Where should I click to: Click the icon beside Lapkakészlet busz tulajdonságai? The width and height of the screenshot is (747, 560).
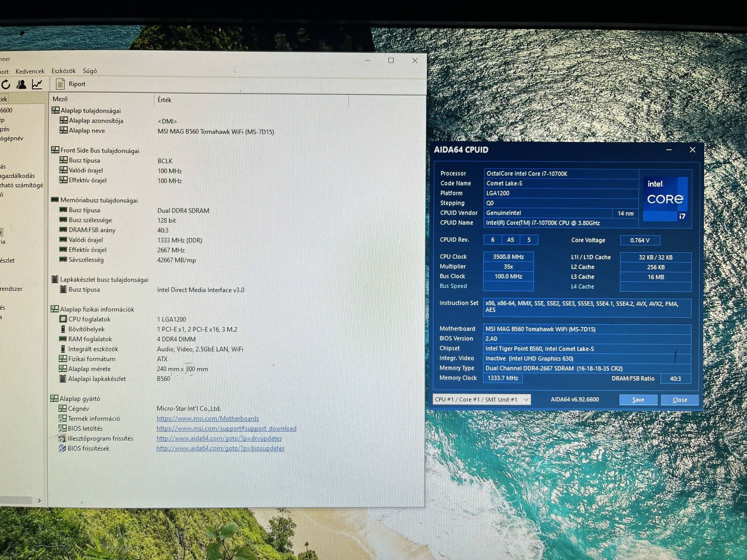[x=55, y=279]
